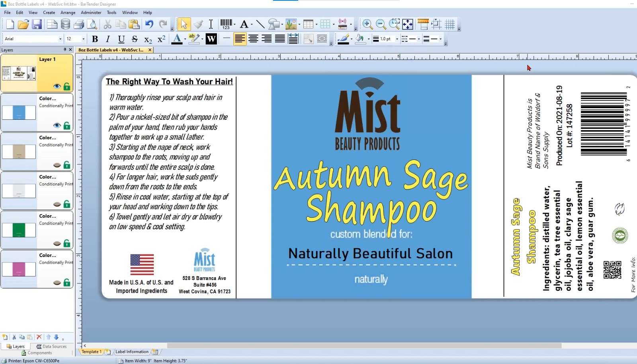This screenshot has width=637, height=364.
Task: Click the Zoom Out magnifier
Action: coord(381,25)
